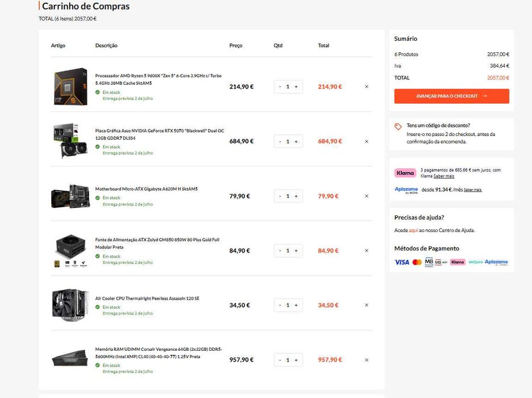The height and width of the screenshot is (398, 532).
Task: Click the Aplazame Saber mais link
Action: pos(473,190)
